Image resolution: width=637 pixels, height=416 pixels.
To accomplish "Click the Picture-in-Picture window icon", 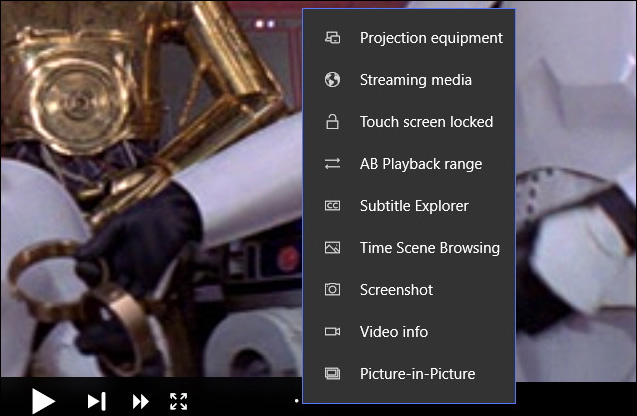I will pos(333,374).
